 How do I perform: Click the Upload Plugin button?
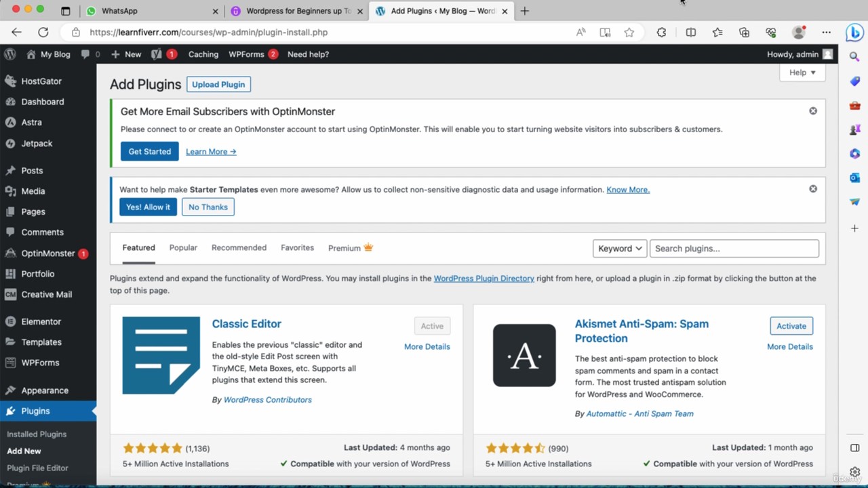point(218,85)
